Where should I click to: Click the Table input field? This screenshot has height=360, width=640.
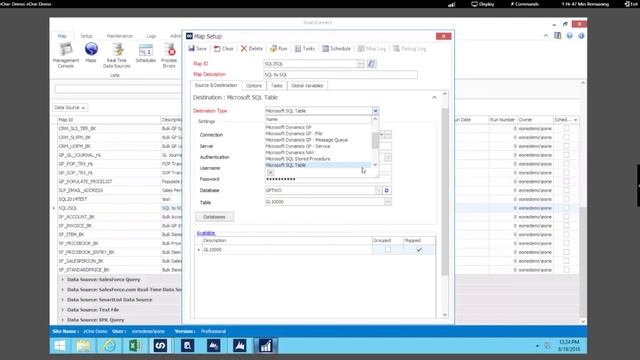pos(324,202)
